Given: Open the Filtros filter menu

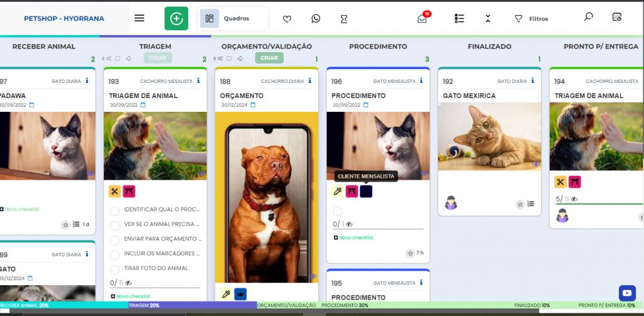Looking at the screenshot, I should tap(531, 19).
